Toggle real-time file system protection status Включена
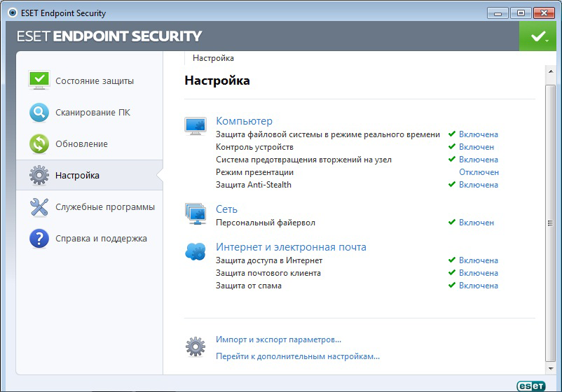Screen dimensions: 562x392 478,134
